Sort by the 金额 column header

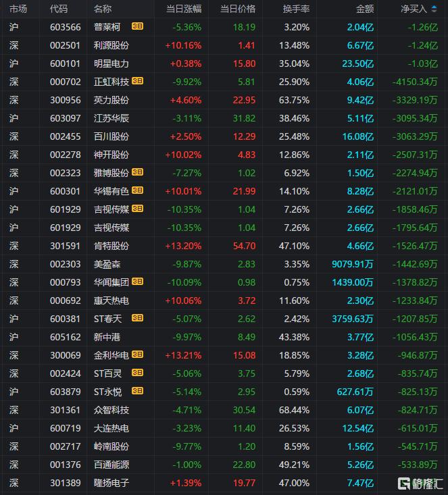(365, 9)
